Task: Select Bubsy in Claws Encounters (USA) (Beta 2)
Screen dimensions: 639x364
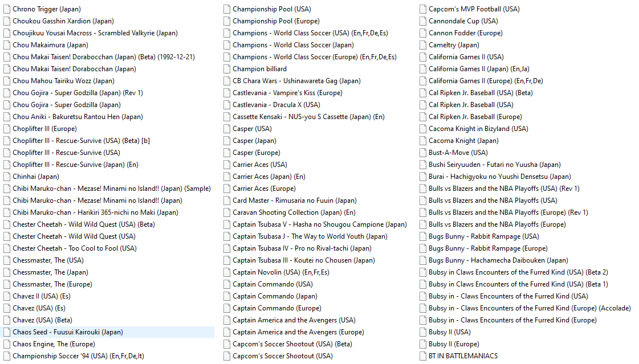Action: click(x=518, y=272)
